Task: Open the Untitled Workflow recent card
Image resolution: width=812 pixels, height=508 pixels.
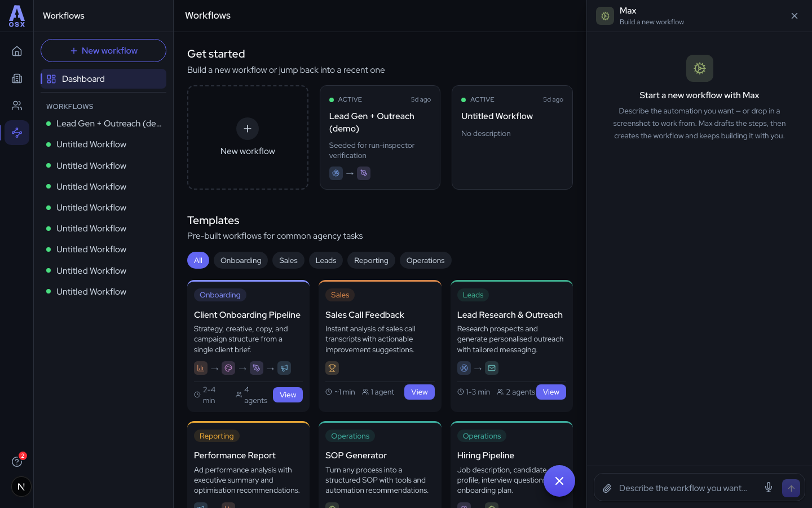Action: pyautogui.click(x=512, y=137)
